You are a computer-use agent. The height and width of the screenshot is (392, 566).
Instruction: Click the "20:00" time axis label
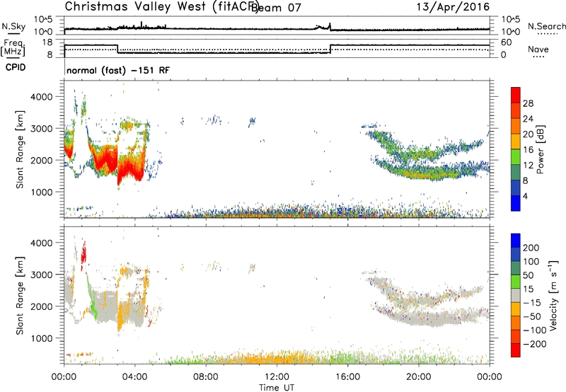point(418,377)
